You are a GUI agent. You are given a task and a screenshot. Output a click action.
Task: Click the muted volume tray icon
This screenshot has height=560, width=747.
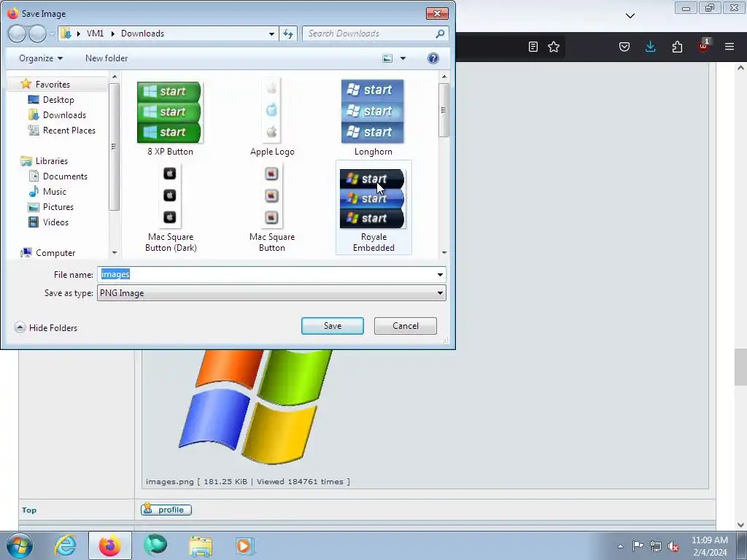click(673, 546)
